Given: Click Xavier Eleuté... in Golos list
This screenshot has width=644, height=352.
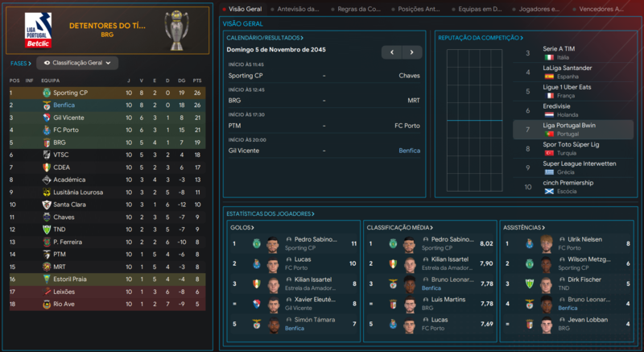Looking at the screenshot, I should point(315,300).
